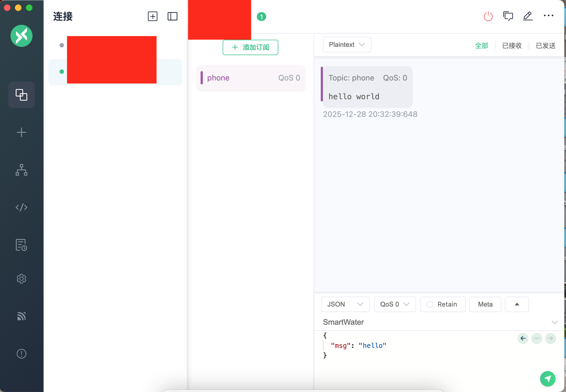Click the Meta button
Screen dimensions: 566x392
485,304
